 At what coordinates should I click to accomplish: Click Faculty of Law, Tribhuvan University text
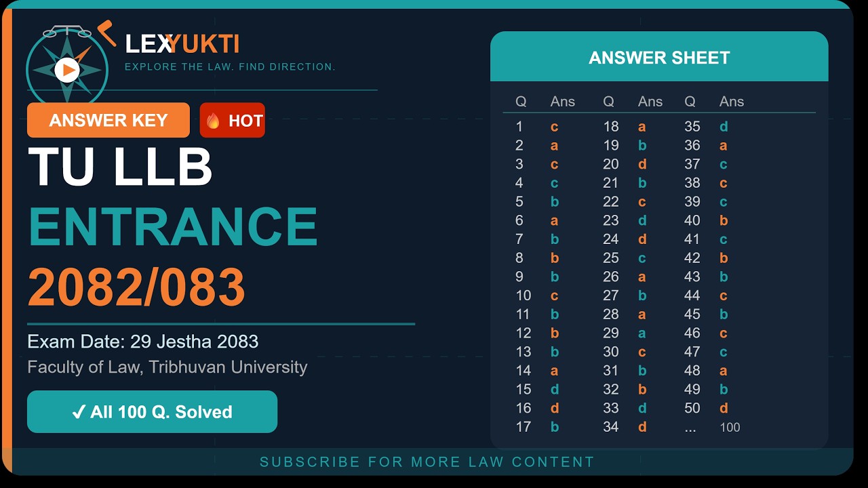[x=167, y=367]
